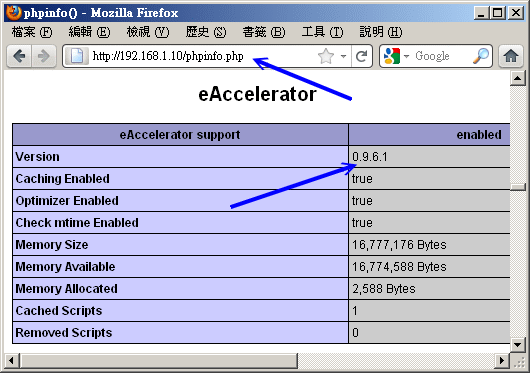530x373 pixels.
Task: Click the horizontal scrollbar left arrow
Action: point(11,360)
